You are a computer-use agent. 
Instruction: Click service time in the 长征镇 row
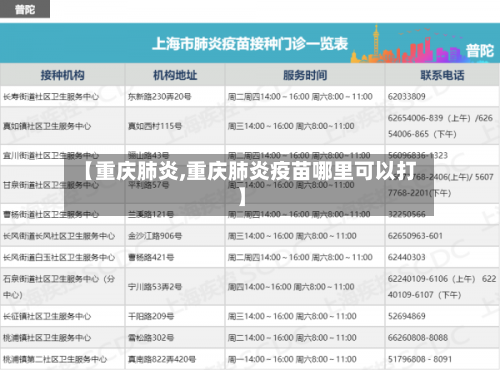click(292, 316)
